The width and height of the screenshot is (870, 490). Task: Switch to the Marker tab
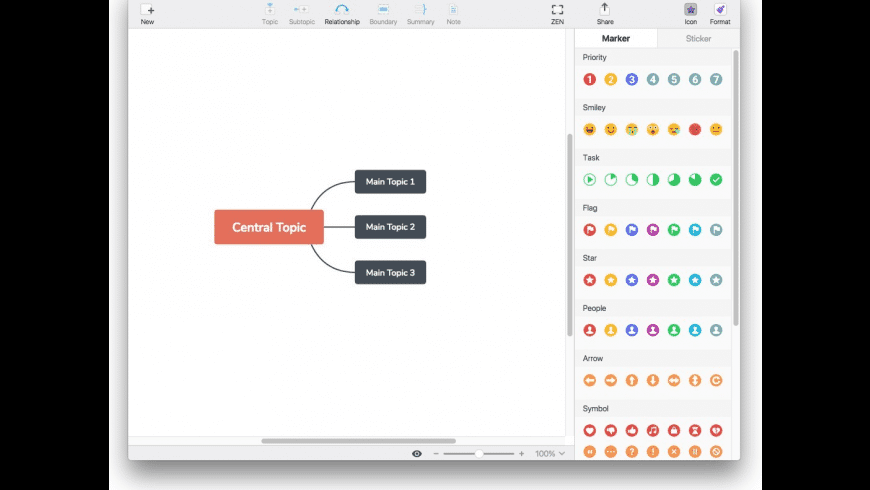[x=616, y=38]
